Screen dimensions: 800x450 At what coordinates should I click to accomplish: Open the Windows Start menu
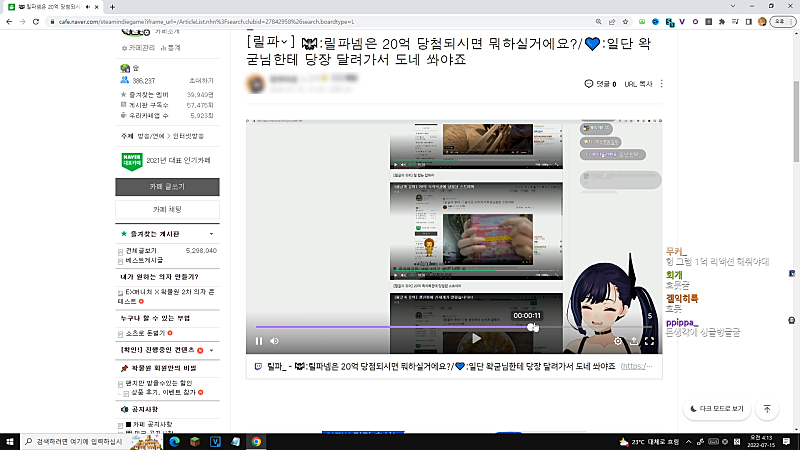click(10, 441)
